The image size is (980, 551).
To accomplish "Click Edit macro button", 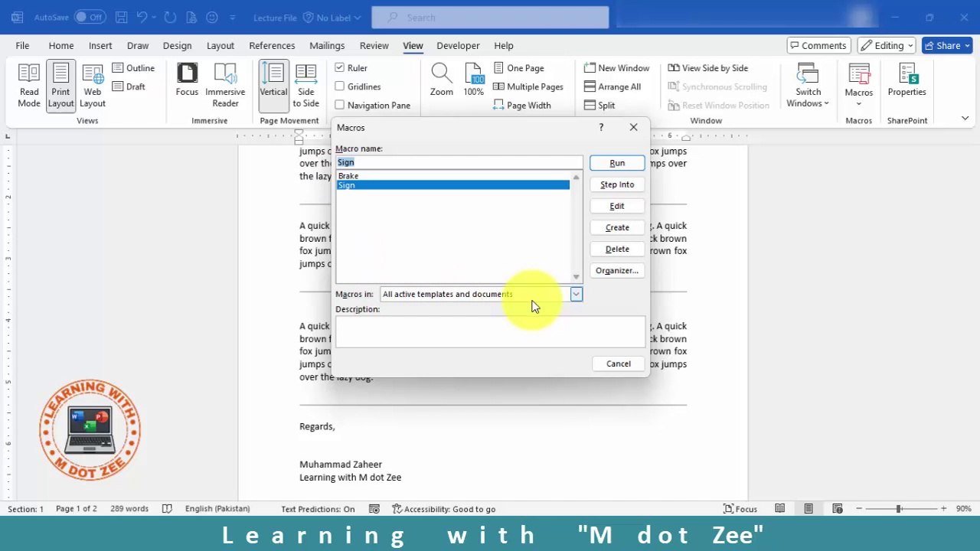I will (x=617, y=206).
